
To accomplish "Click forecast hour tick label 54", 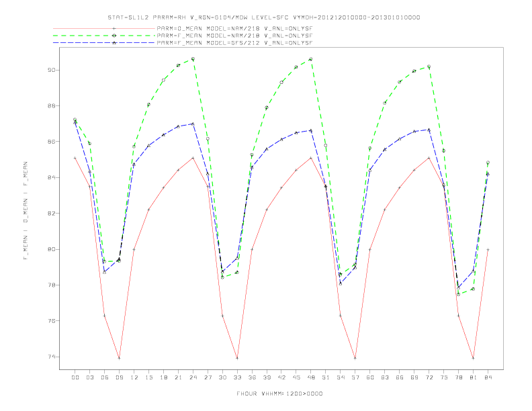I will tap(341, 377).
